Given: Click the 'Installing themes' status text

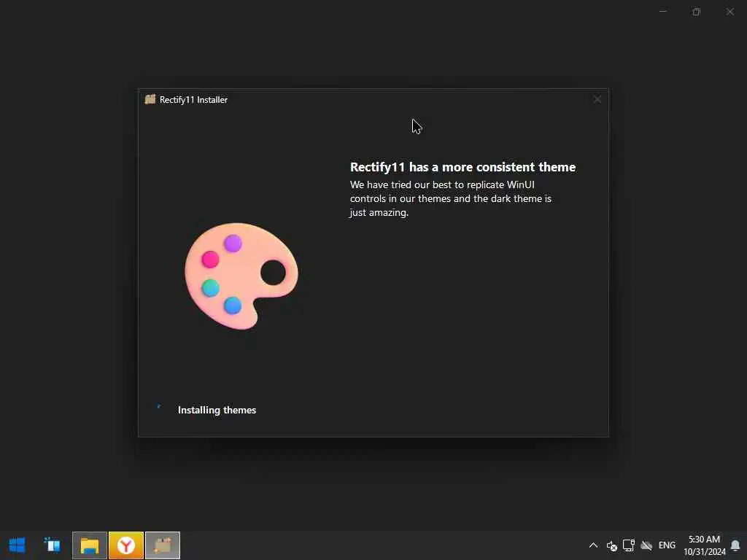Looking at the screenshot, I should [x=217, y=410].
